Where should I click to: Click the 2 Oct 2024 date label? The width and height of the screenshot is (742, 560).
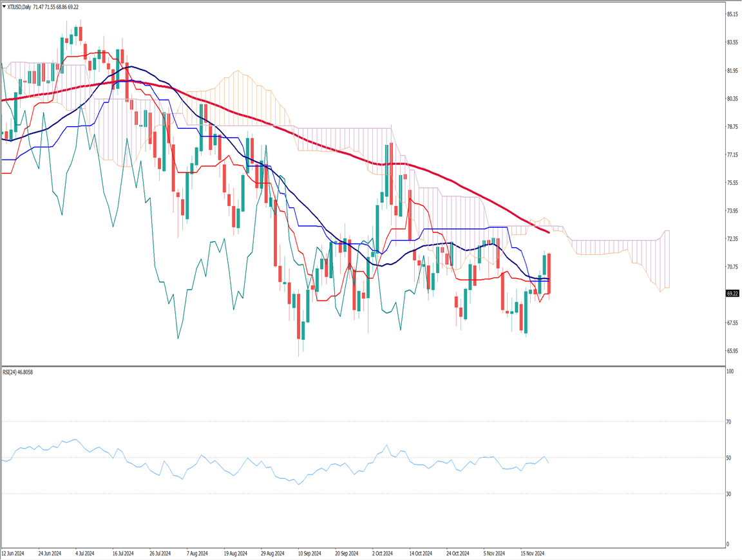(384, 553)
